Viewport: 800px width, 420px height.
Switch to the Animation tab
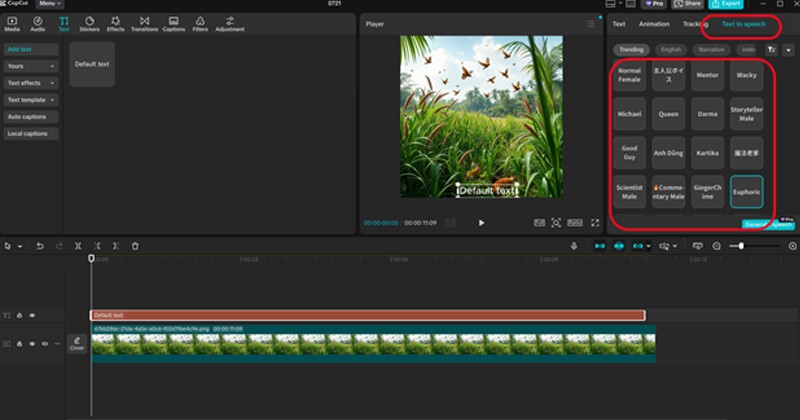654,24
